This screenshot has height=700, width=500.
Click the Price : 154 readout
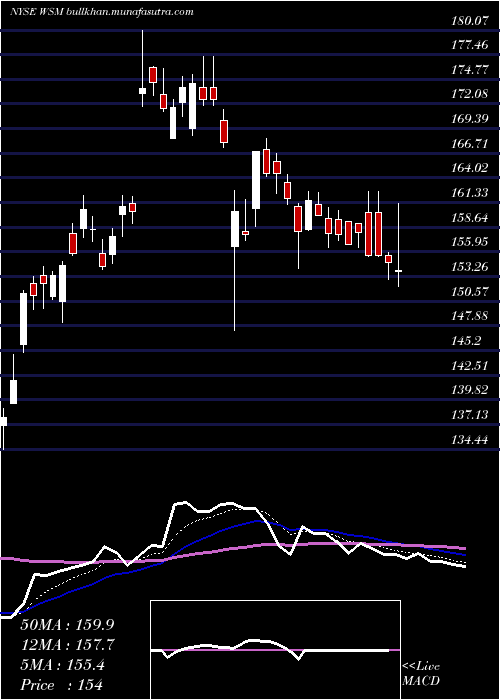tap(61, 685)
